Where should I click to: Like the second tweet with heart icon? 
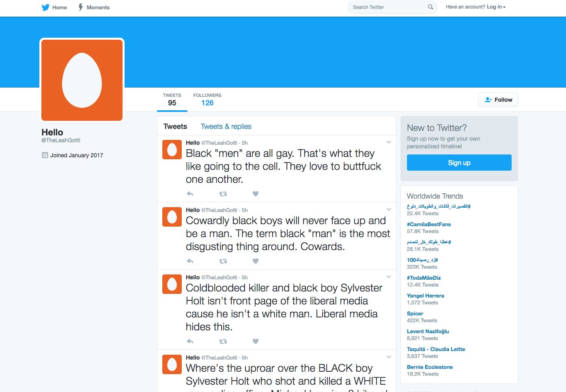pos(256,261)
